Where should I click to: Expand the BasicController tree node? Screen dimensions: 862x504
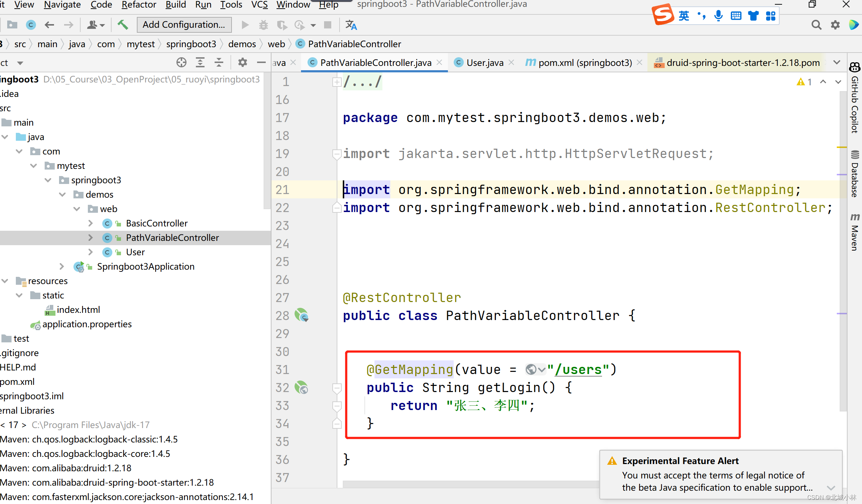(x=91, y=223)
